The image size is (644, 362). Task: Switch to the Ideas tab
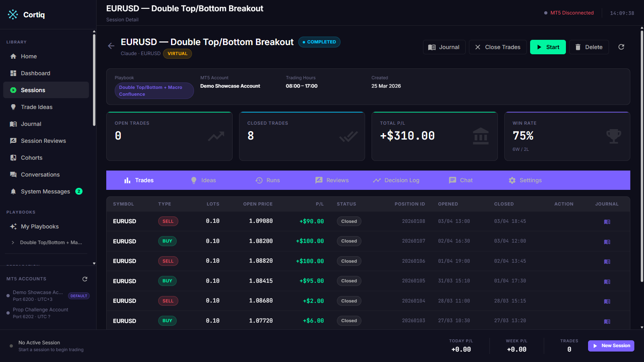pos(203,180)
